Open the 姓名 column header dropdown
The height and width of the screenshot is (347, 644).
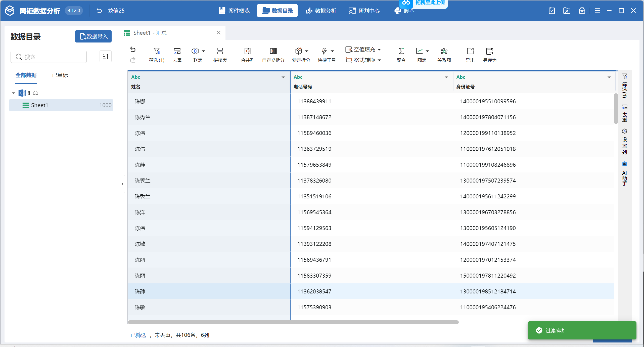coord(283,77)
